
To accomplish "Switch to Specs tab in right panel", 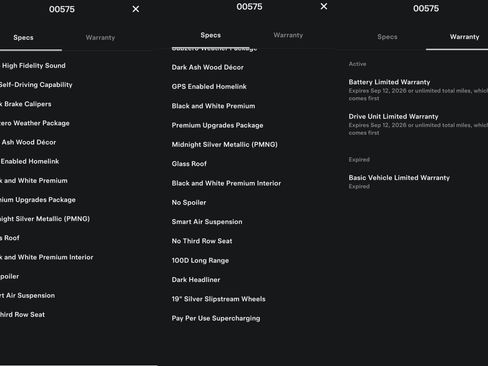I will pos(387,37).
